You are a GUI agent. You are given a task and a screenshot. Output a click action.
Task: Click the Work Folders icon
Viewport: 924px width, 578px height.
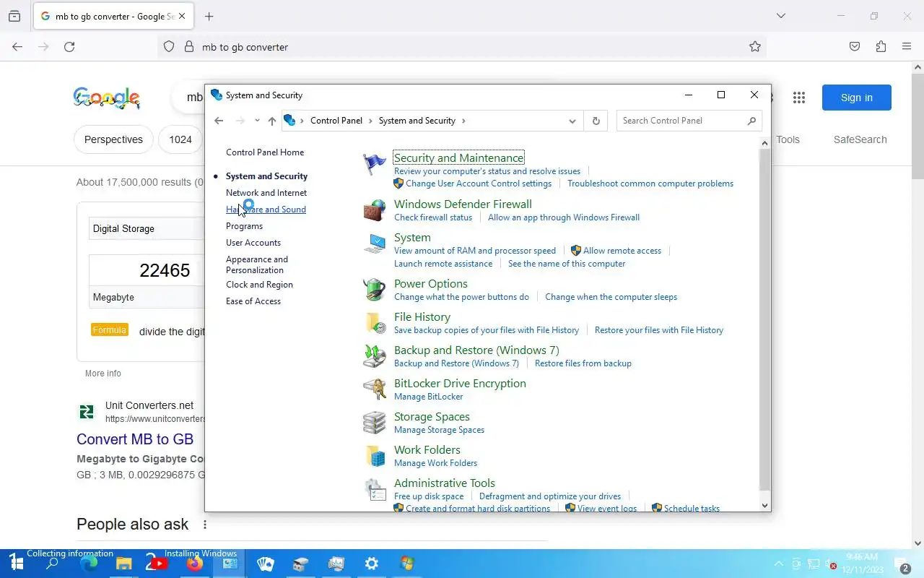pos(375,456)
